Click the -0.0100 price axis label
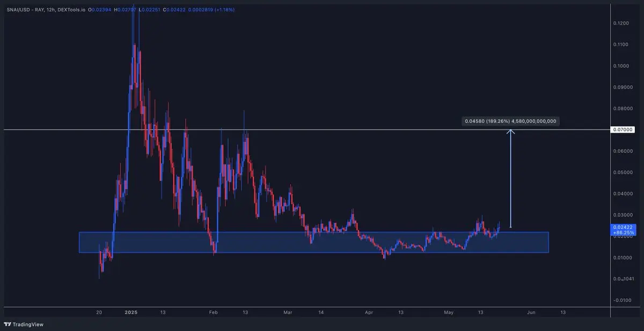Image resolution: width=644 pixels, height=331 pixels. click(621, 300)
